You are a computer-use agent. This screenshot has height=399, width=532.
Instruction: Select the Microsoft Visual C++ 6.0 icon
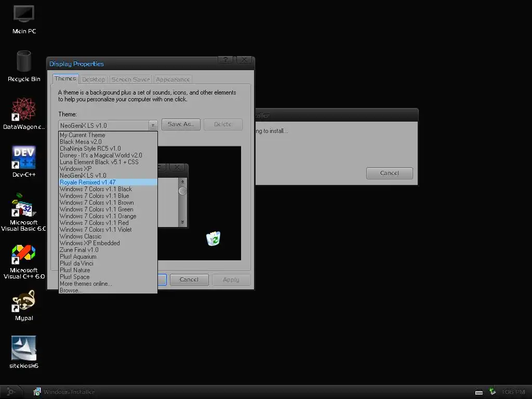pyautogui.click(x=24, y=261)
